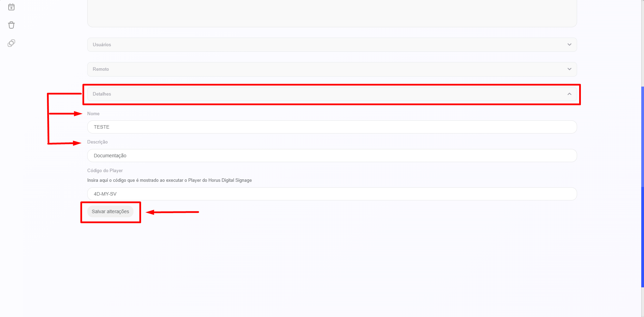
Task: Click the blue vertical scrollbar thumb
Action: click(642, 186)
